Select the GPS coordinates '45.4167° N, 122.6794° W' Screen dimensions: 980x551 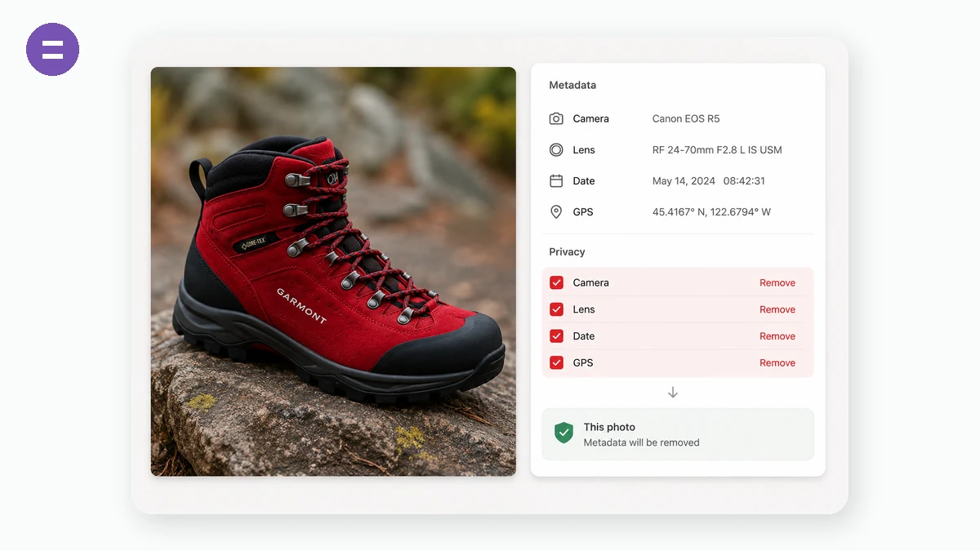711,211
